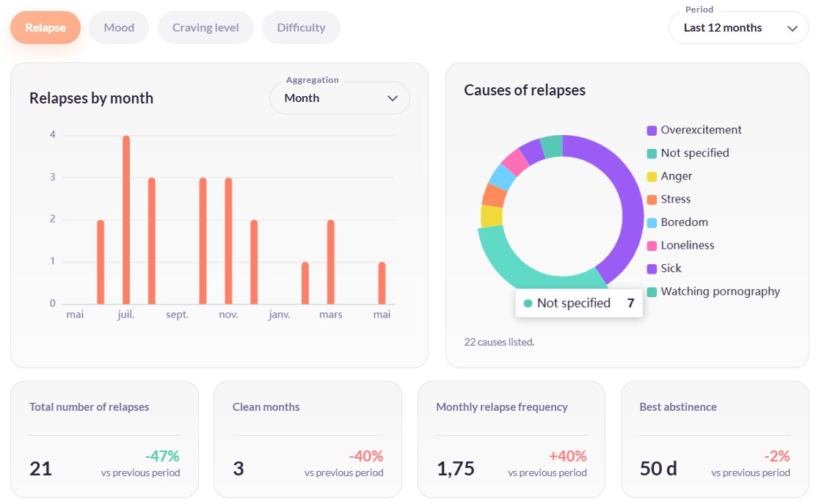Click the tallest bar for juil.

(126, 219)
